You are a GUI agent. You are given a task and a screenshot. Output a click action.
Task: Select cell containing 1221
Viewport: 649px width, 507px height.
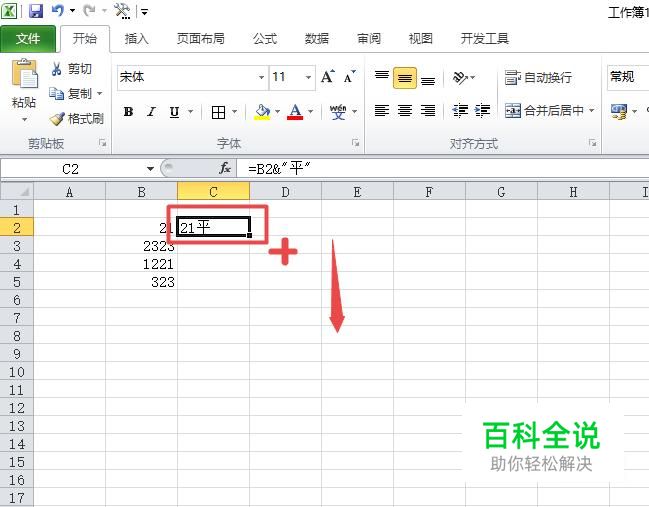coord(142,264)
